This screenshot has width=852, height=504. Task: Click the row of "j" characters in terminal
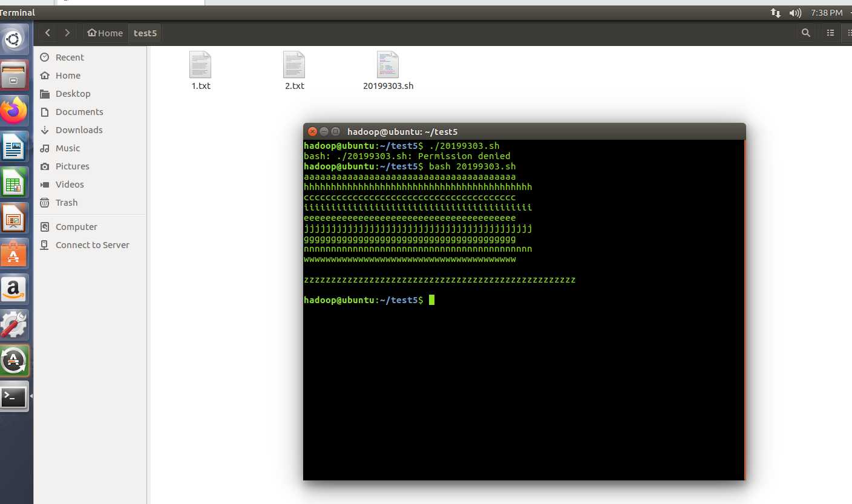pos(418,228)
